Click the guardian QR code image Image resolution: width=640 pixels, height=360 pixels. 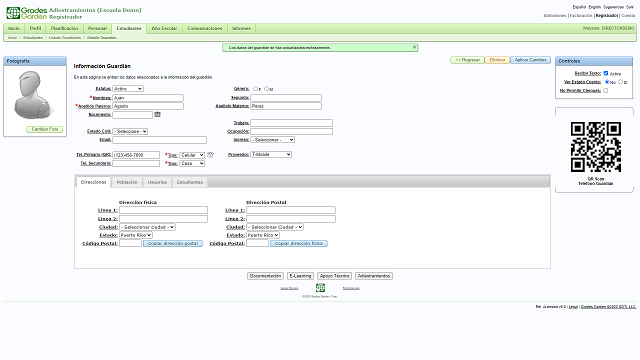(596, 147)
